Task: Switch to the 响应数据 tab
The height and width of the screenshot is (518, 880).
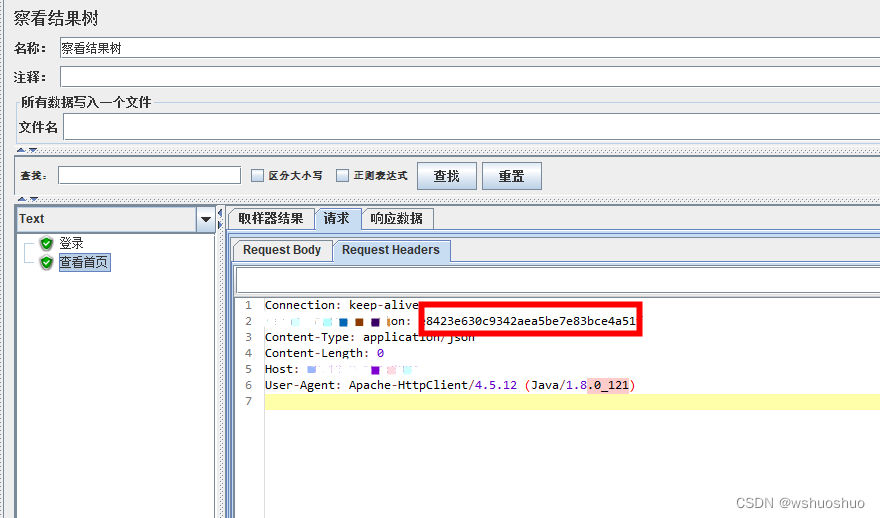Action: (x=397, y=218)
